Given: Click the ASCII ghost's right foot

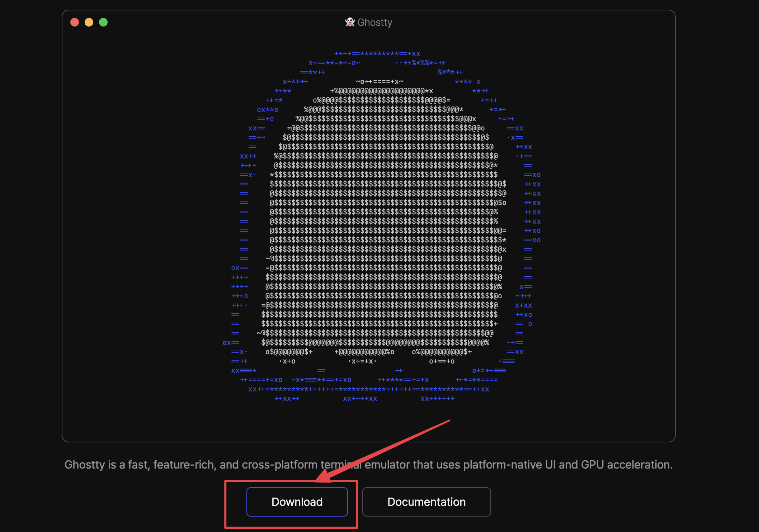Looking at the screenshot, I should pyautogui.click(x=442, y=352).
